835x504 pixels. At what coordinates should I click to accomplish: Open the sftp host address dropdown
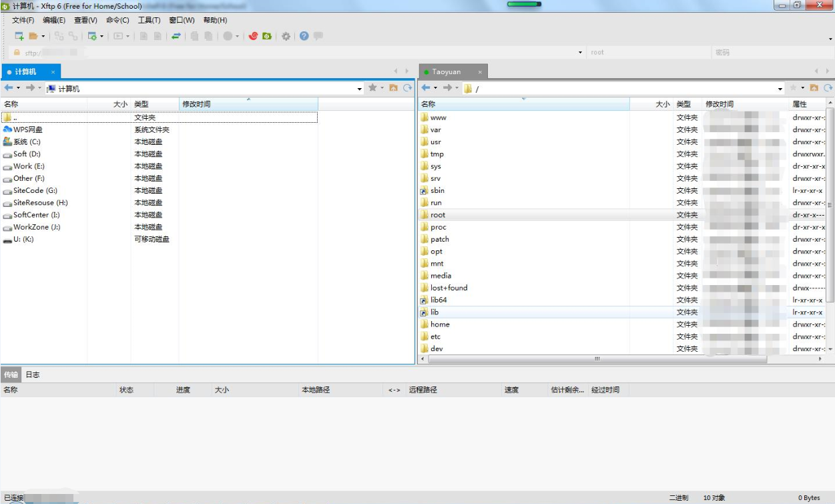click(x=580, y=52)
